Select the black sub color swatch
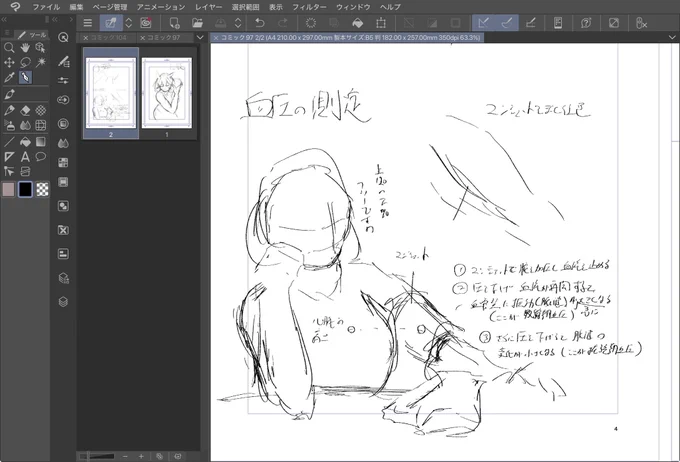The image size is (680, 462). (x=25, y=189)
